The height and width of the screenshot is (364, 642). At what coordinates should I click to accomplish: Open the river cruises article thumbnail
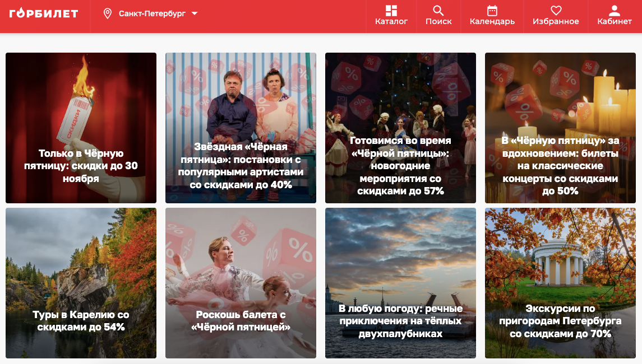point(400,283)
